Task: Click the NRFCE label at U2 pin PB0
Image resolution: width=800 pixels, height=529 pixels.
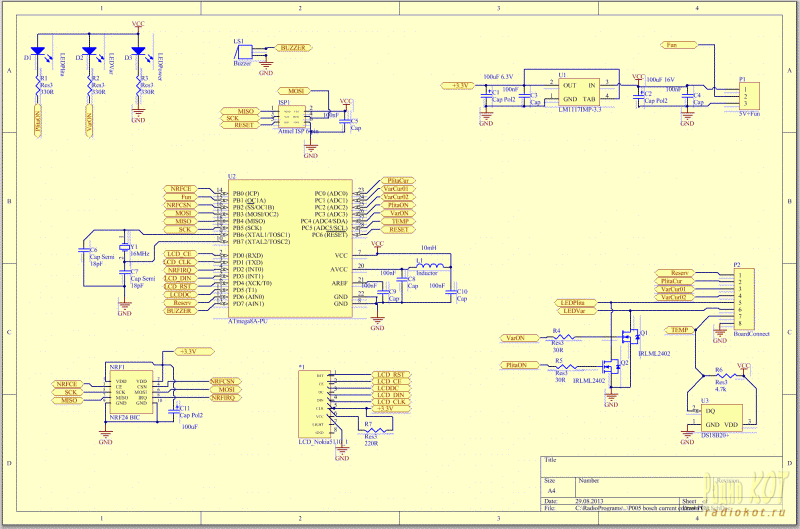Action: [180, 189]
